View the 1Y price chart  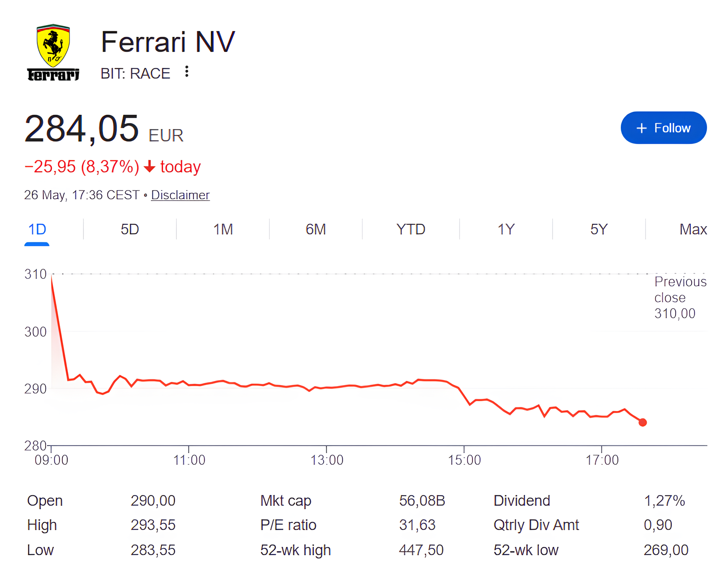click(x=506, y=229)
